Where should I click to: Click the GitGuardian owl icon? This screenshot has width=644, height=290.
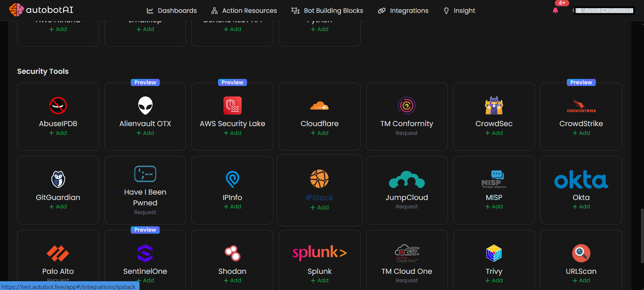[x=58, y=179]
